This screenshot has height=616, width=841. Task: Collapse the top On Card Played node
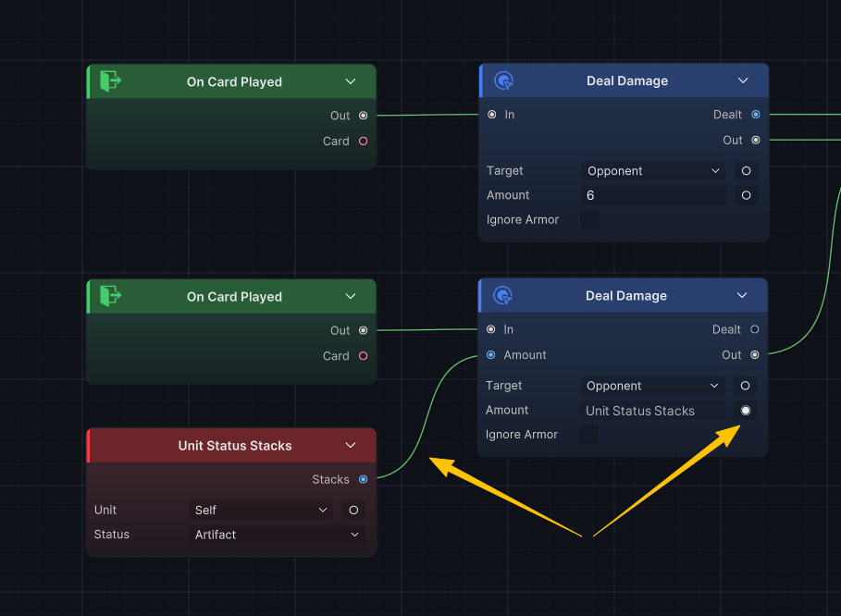tap(351, 81)
